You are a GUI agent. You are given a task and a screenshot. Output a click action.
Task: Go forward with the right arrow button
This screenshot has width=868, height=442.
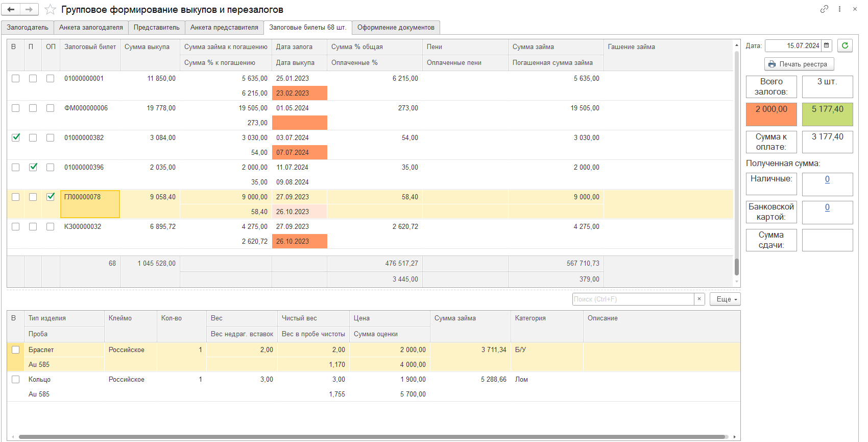[x=29, y=9]
